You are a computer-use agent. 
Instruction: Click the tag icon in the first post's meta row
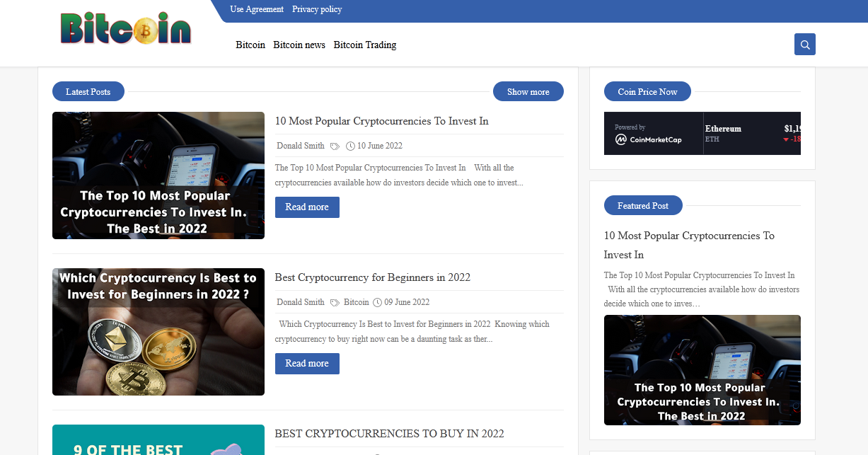coord(335,146)
